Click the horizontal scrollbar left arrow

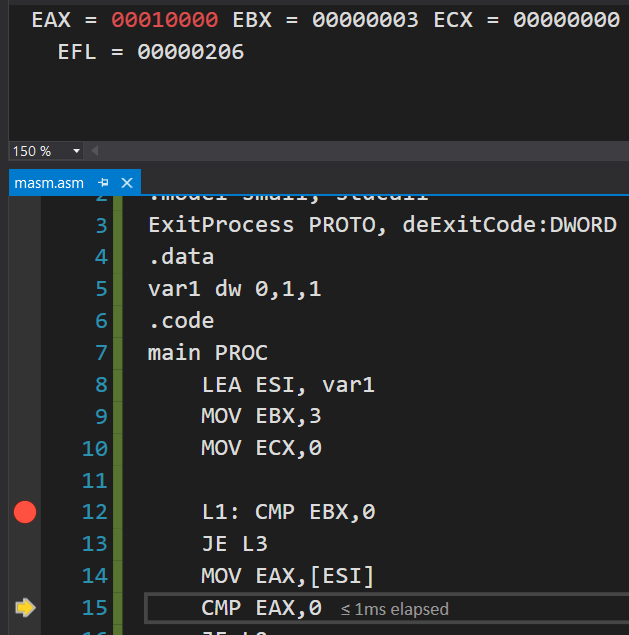click(95, 151)
